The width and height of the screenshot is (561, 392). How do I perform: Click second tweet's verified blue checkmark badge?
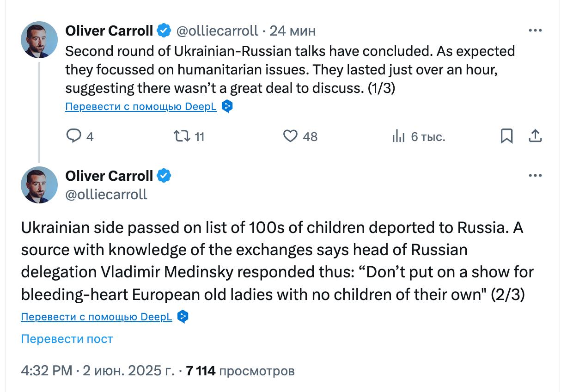(164, 176)
